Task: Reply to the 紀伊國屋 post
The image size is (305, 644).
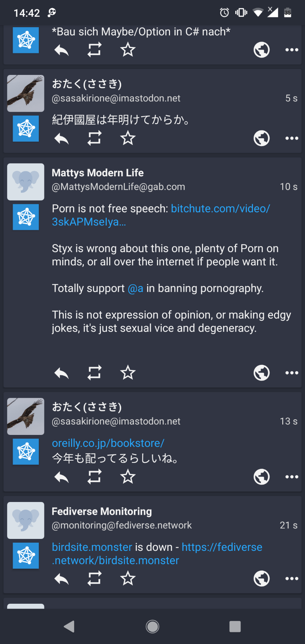Action: coord(62,138)
